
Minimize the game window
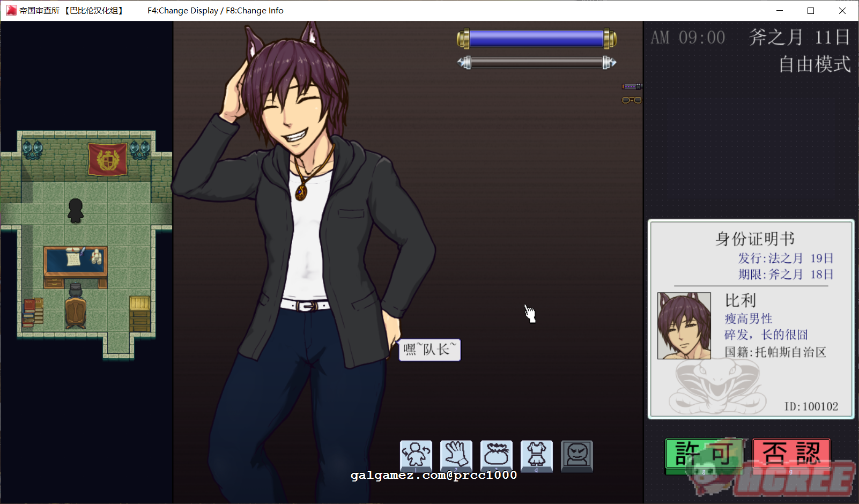coord(780,11)
